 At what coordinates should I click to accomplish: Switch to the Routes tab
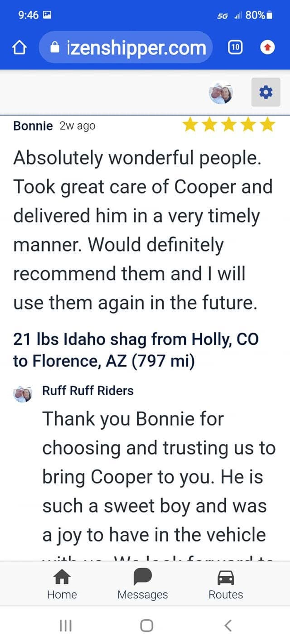coord(226,584)
